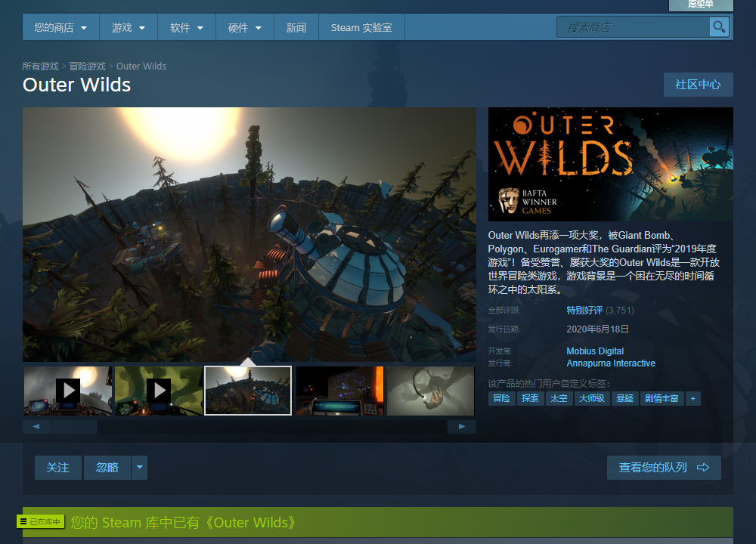Open 特别好评 reviews link
Image resolution: width=756 pixels, height=544 pixels.
(x=584, y=311)
